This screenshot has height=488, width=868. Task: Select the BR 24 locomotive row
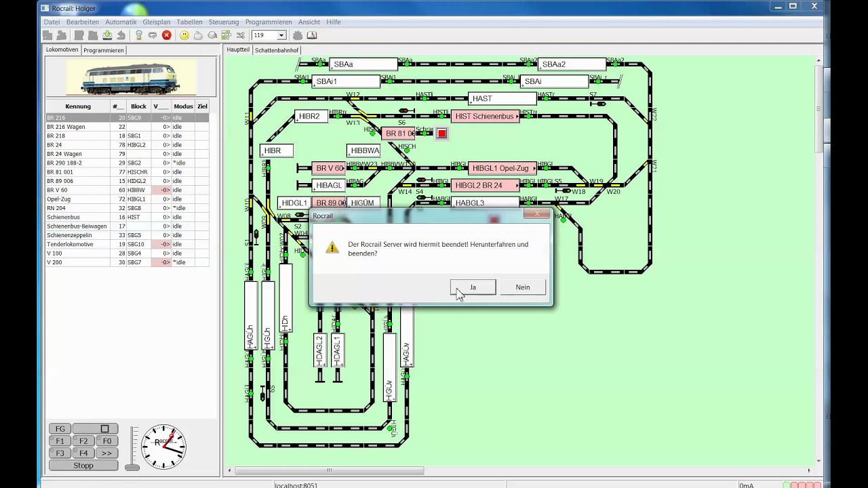click(x=127, y=145)
